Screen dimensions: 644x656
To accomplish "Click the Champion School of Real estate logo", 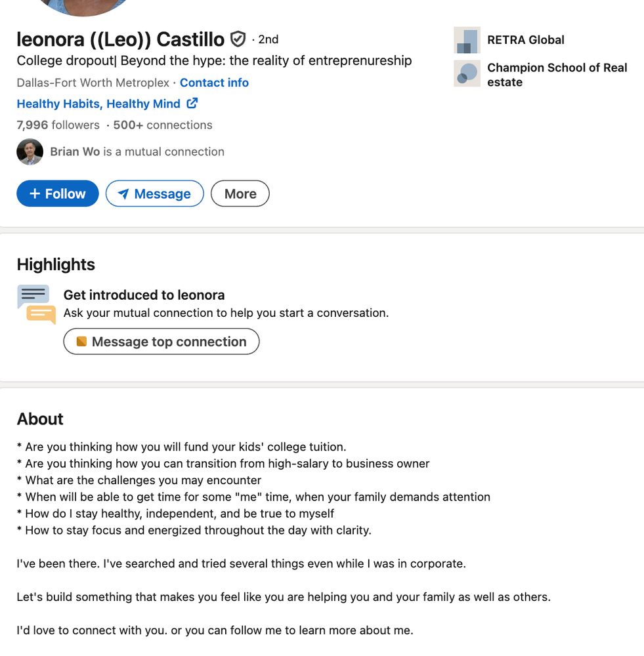I will [467, 74].
